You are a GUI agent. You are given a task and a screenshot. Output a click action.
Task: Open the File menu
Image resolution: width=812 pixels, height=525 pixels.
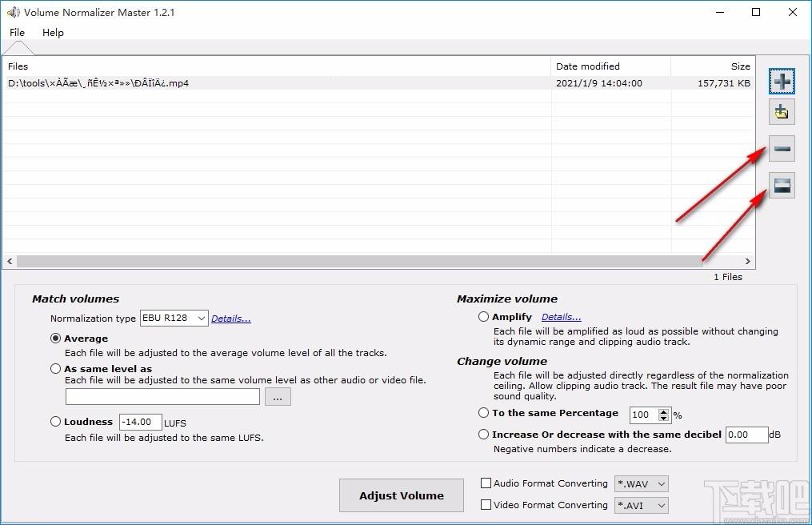point(17,32)
